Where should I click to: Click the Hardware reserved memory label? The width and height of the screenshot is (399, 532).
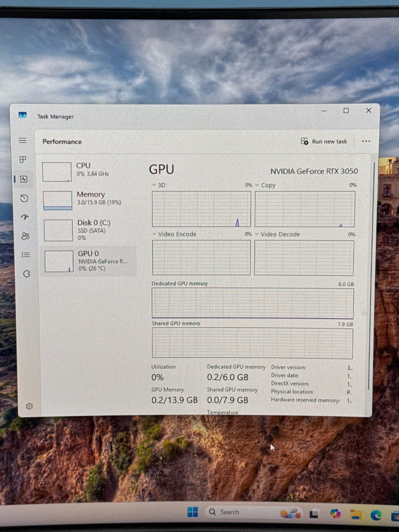tap(305, 400)
